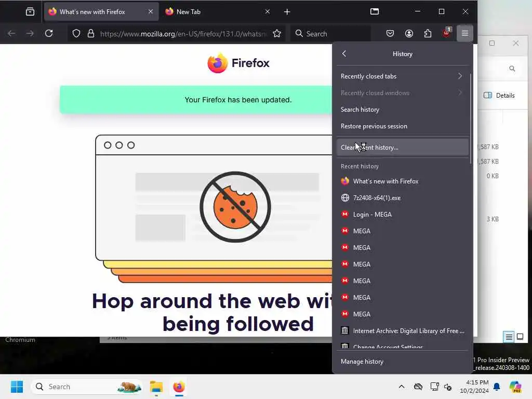Open Internet Archive history entry
The width and height of the screenshot is (532, 399).
[x=402, y=331]
